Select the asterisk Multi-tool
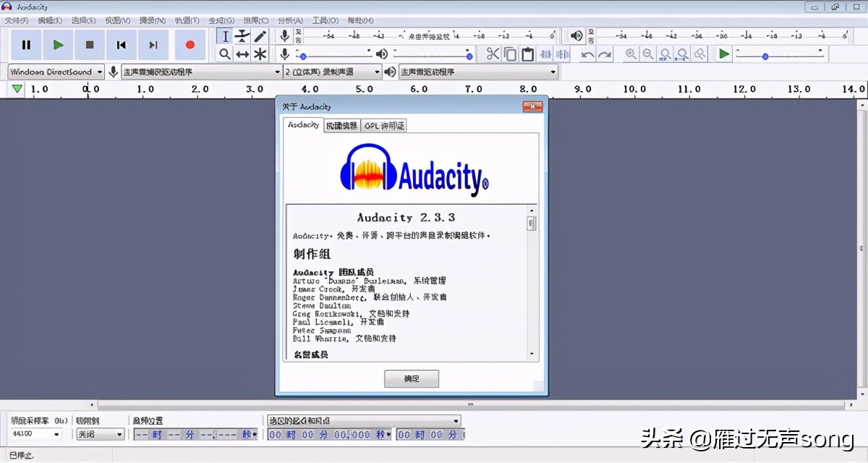 260,54
